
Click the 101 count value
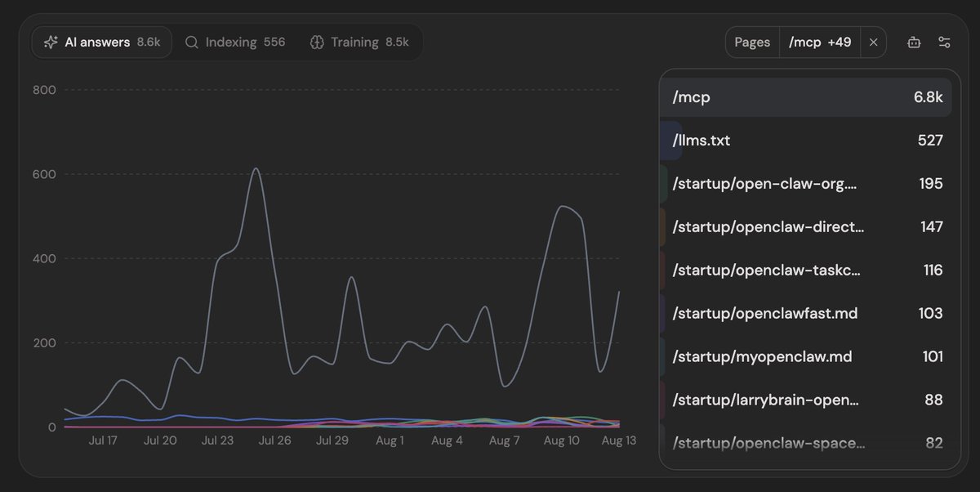[x=932, y=357]
